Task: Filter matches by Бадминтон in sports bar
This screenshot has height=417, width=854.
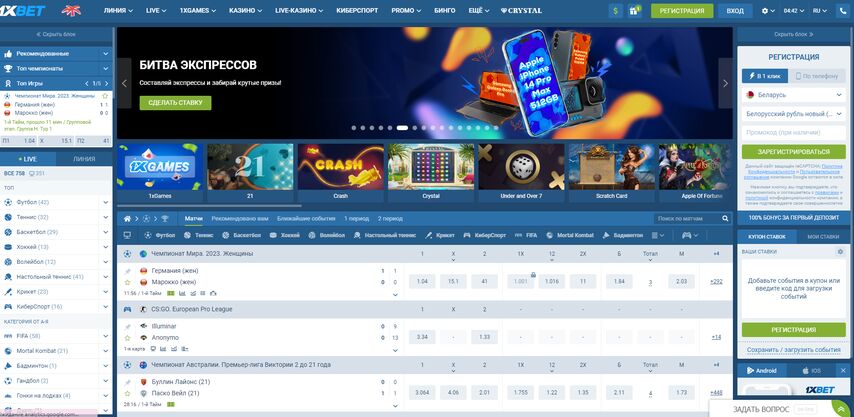Action: pyautogui.click(x=623, y=235)
